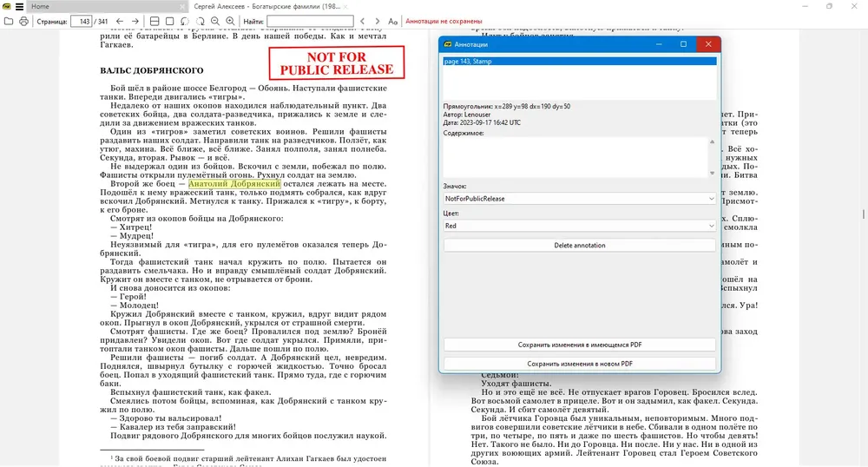Open the hamburger main menu
The image size is (868, 467).
19,7
